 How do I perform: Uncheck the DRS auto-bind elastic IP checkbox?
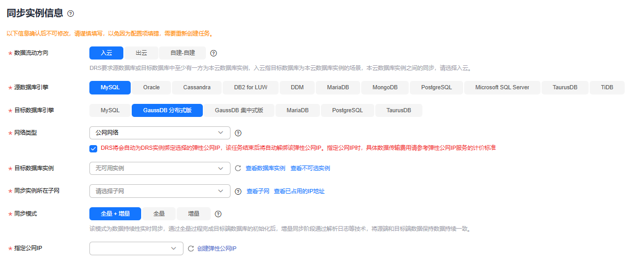click(94, 148)
